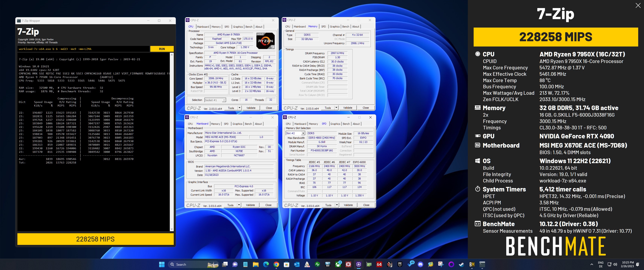Expand Tools arrow in the Memory-tab CPU-Z window

pos(336,108)
